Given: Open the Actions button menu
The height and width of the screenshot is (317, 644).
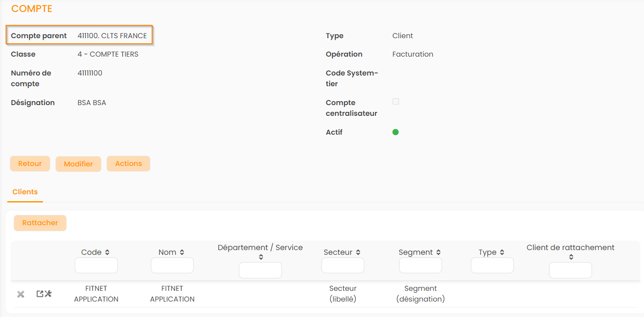Looking at the screenshot, I should click(128, 164).
